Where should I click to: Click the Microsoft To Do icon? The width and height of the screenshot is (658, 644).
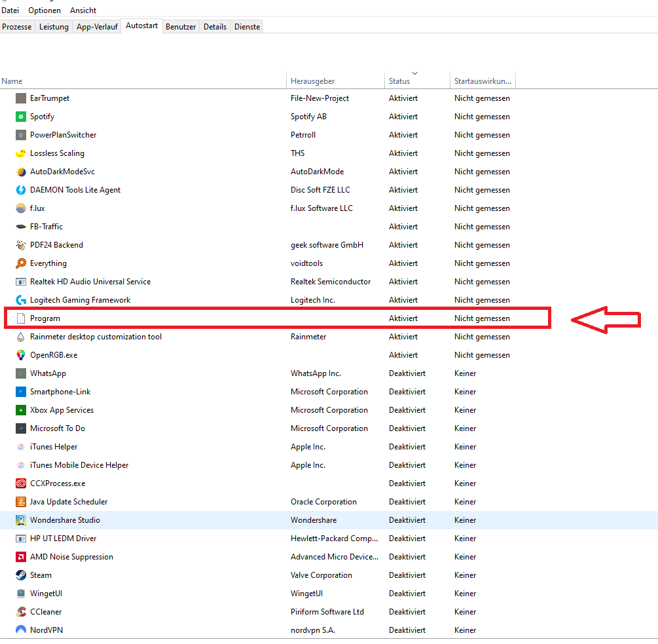[20, 428]
